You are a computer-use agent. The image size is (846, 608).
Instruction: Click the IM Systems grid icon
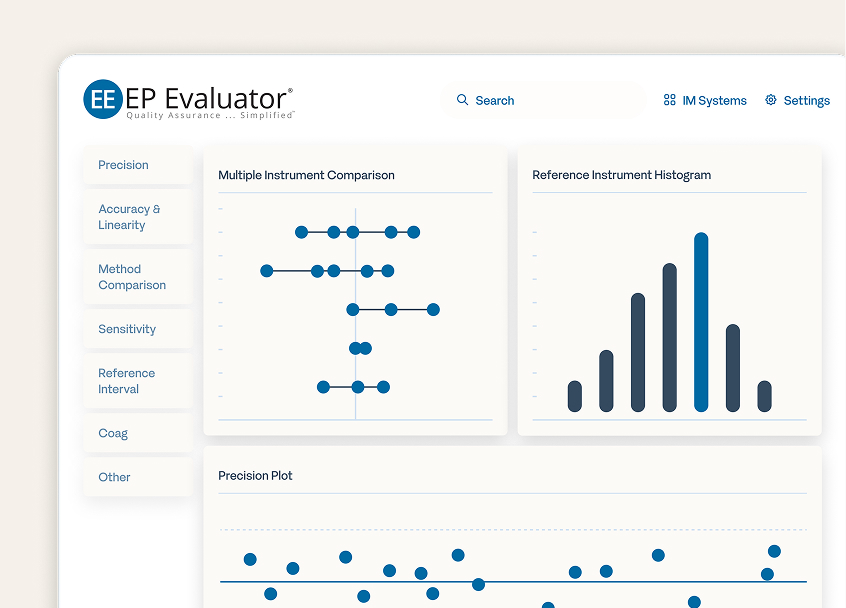point(670,100)
